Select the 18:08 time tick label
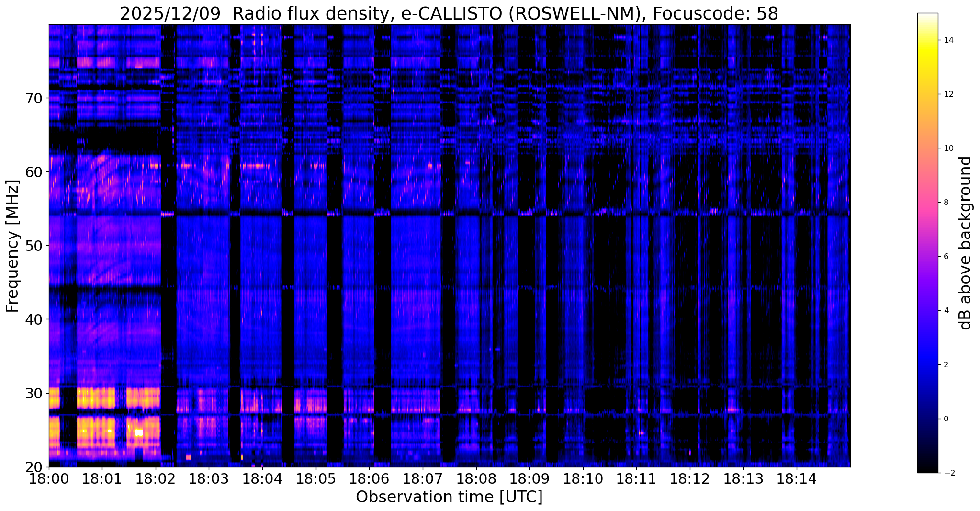Viewport: 980px width, 511px height. point(476,478)
